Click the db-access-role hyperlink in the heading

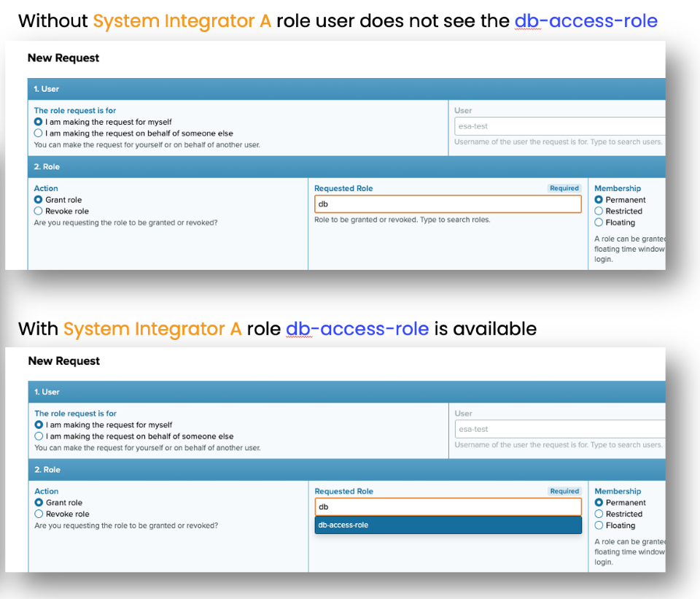587,21
